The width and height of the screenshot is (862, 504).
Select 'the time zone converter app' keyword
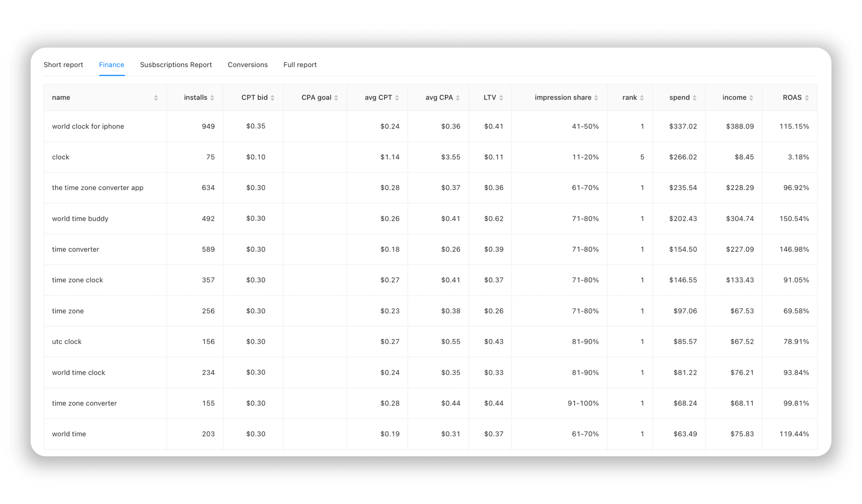97,188
